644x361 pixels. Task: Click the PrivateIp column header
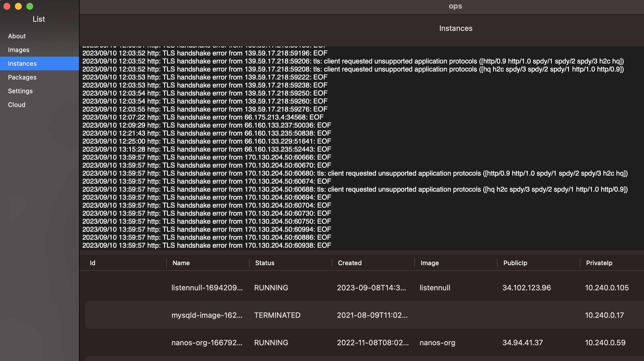(x=599, y=263)
